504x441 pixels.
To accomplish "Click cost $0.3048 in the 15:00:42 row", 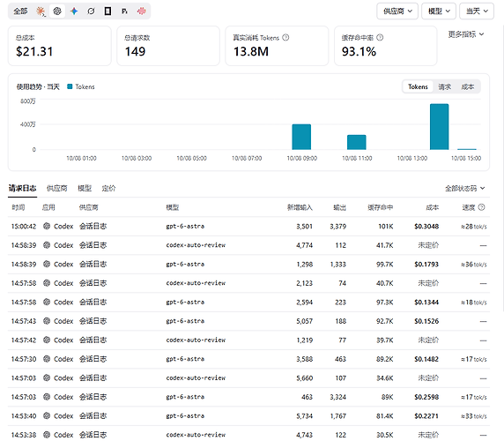I will point(426,227).
